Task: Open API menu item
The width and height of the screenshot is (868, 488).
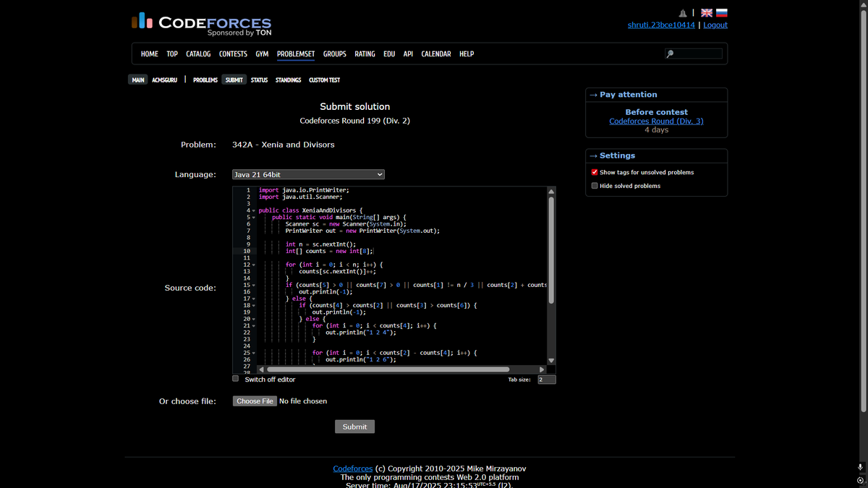Action: pyautogui.click(x=408, y=54)
